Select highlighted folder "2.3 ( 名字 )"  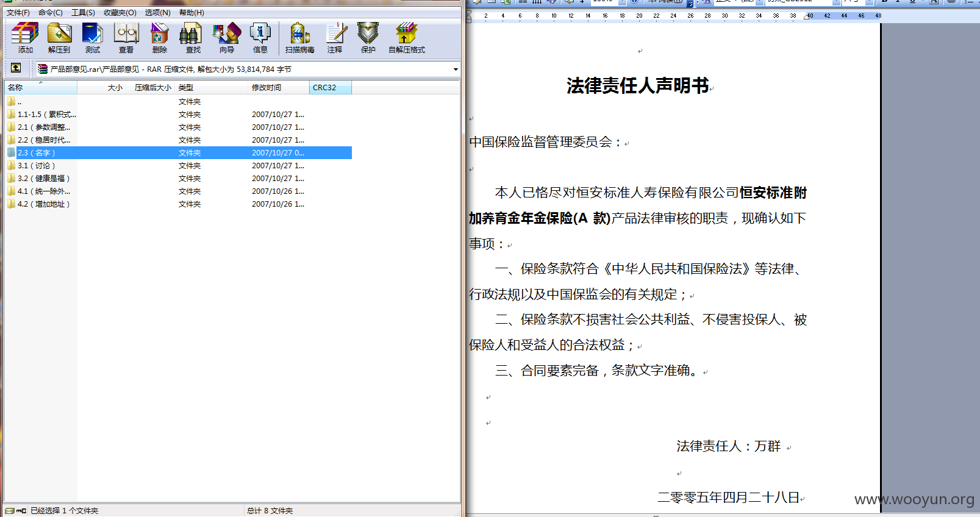179,153
